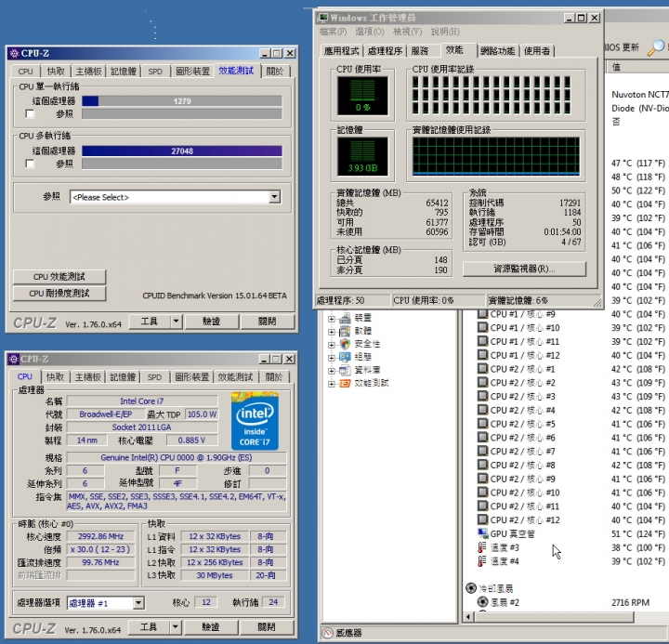Click the 感應器 icon in AIDA64 status bar
Viewport: 669px width, 644px height.
coord(327,633)
